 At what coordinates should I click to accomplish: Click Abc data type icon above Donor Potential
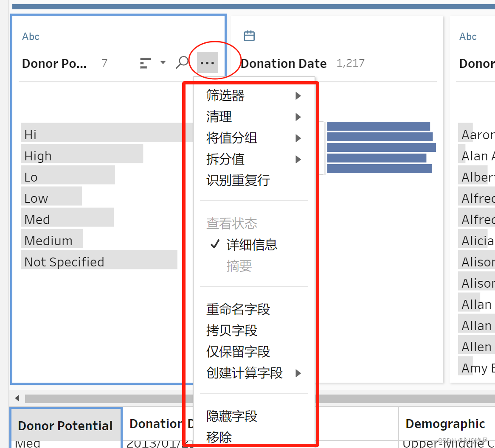point(31,36)
